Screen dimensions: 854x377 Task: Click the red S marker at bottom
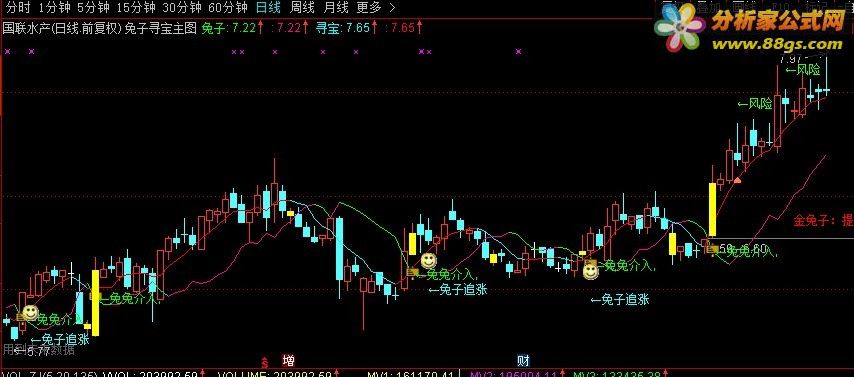(x=265, y=361)
